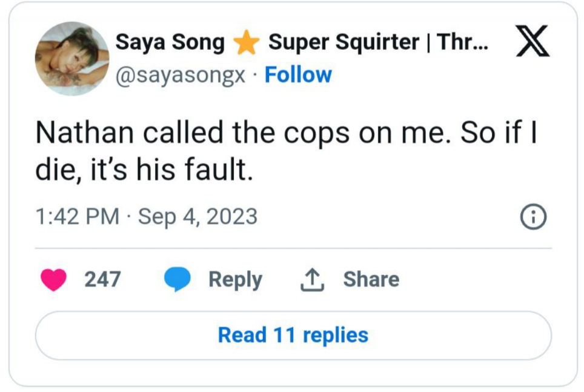
Task: Follow the @sayasongx account
Action: (x=298, y=75)
